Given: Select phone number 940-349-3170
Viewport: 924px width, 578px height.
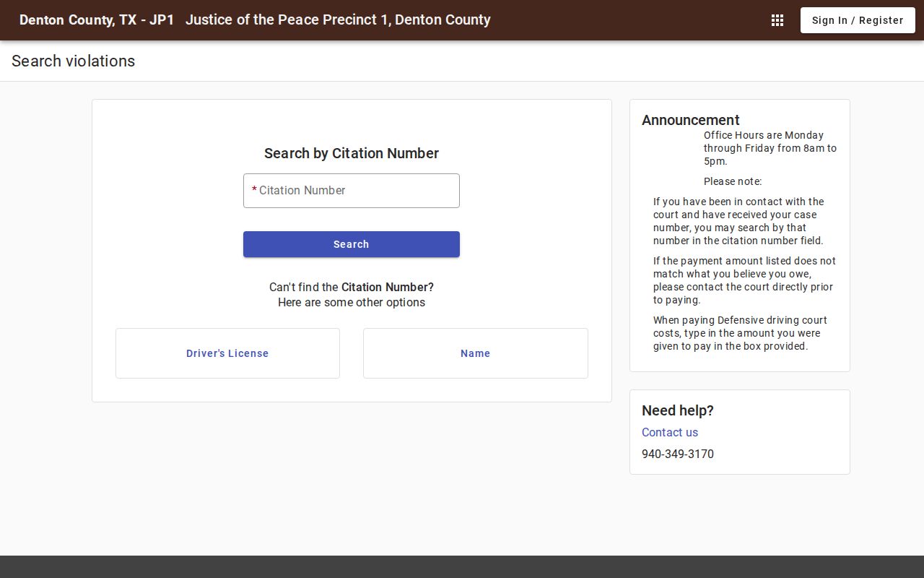Looking at the screenshot, I should (678, 454).
